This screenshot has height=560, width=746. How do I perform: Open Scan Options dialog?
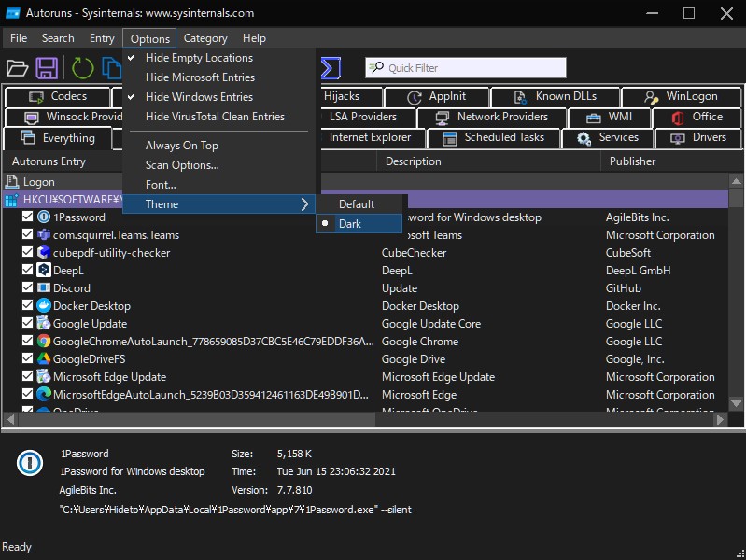218,165
